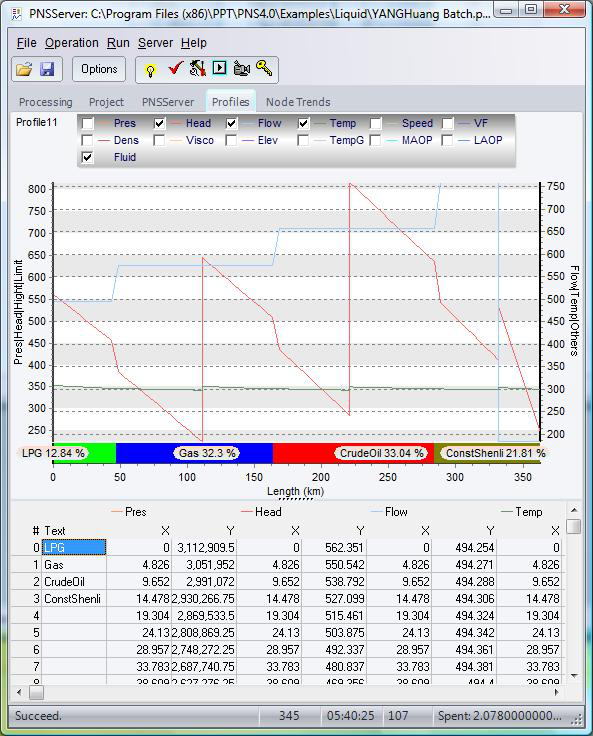
Task: Click the tools wrench icon in toolbar
Action: (x=198, y=69)
